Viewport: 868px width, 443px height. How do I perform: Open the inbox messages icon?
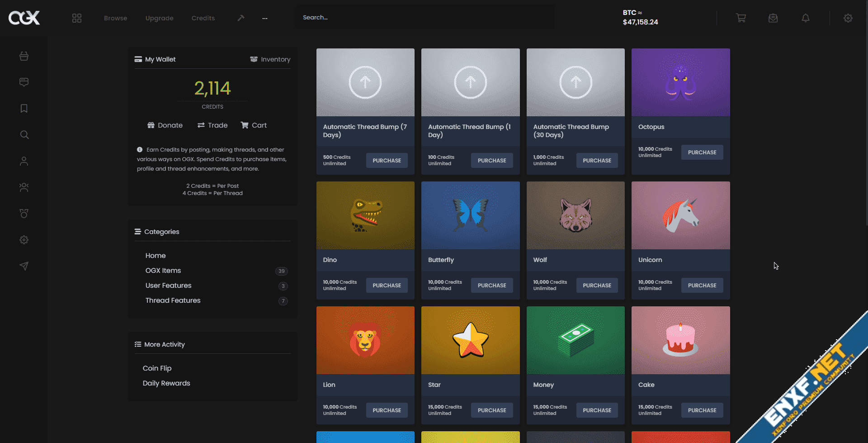click(773, 18)
